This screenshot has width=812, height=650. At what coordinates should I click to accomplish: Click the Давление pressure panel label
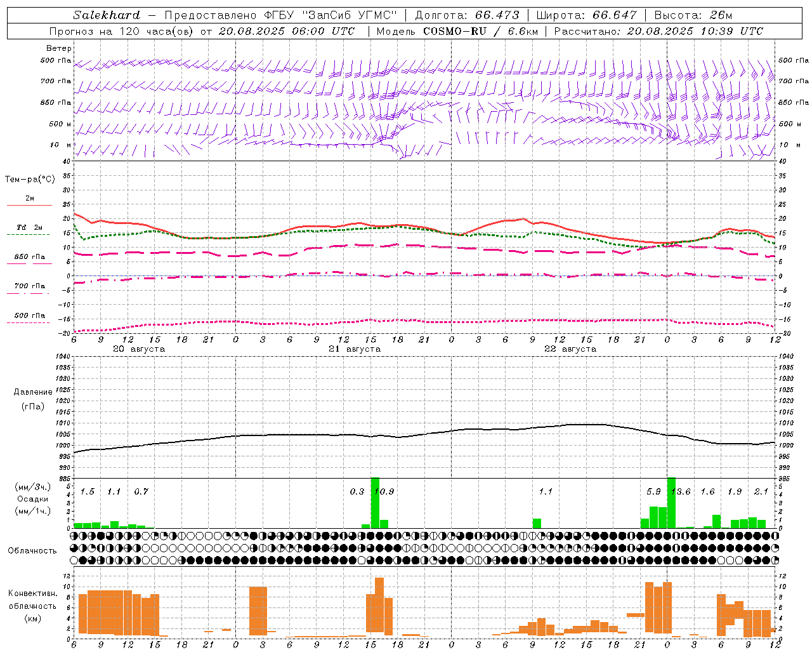[33, 392]
